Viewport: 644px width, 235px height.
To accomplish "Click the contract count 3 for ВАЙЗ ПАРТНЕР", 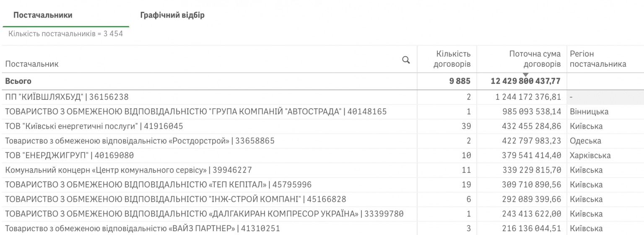I will pos(468,229).
